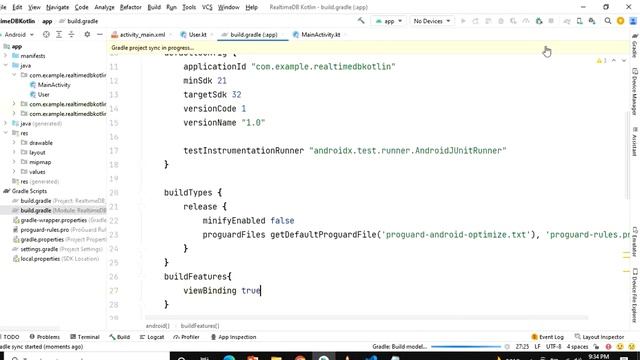The image size is (640, 360).
Task: Click the Search Everywhere magnifier icon
Action: tap(608, 21)
